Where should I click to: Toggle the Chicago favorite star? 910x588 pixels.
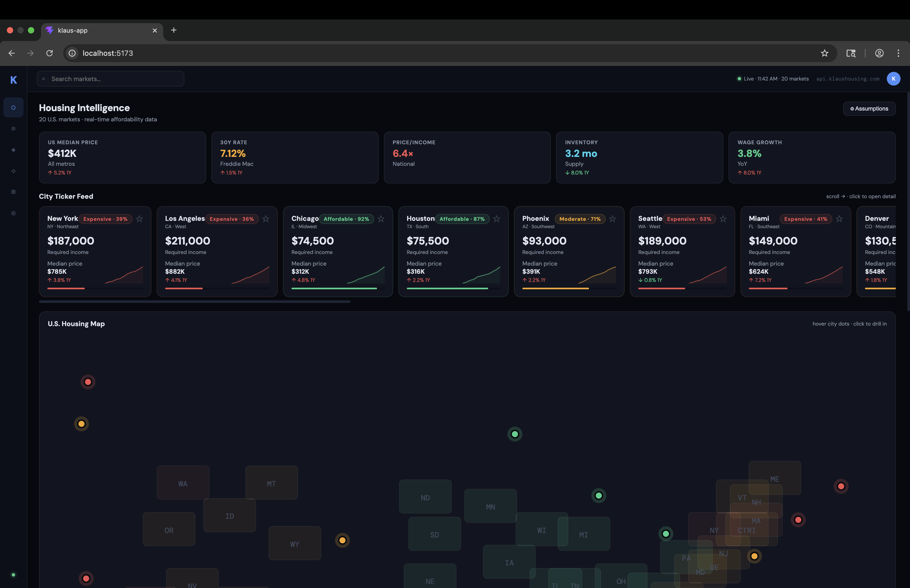tap(381, 219)
